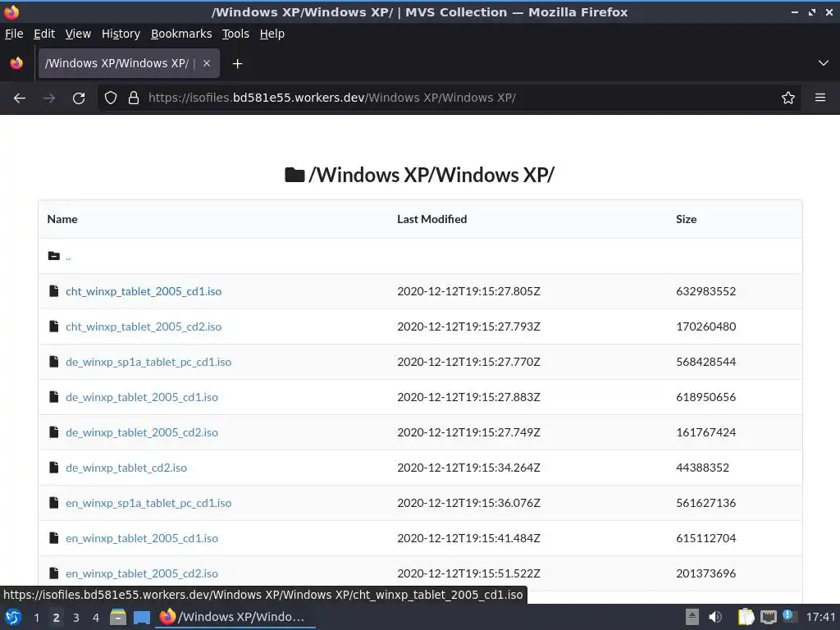Open the Help menu

(272, 34)
